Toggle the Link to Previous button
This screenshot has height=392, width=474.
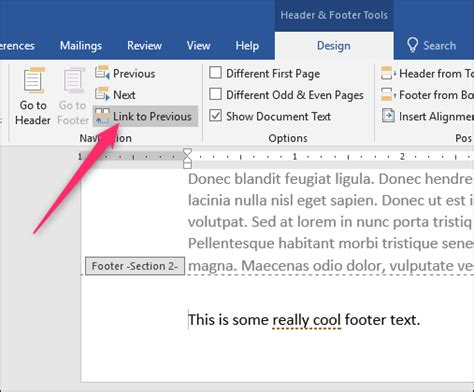145,116
